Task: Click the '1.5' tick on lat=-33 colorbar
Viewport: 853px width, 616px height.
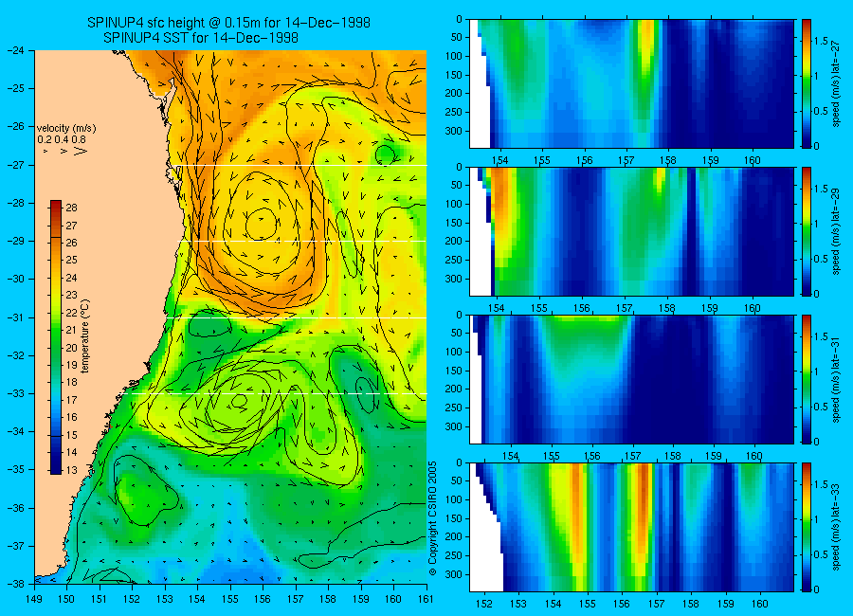Action: pyautogui.click(x=820, y=484)
